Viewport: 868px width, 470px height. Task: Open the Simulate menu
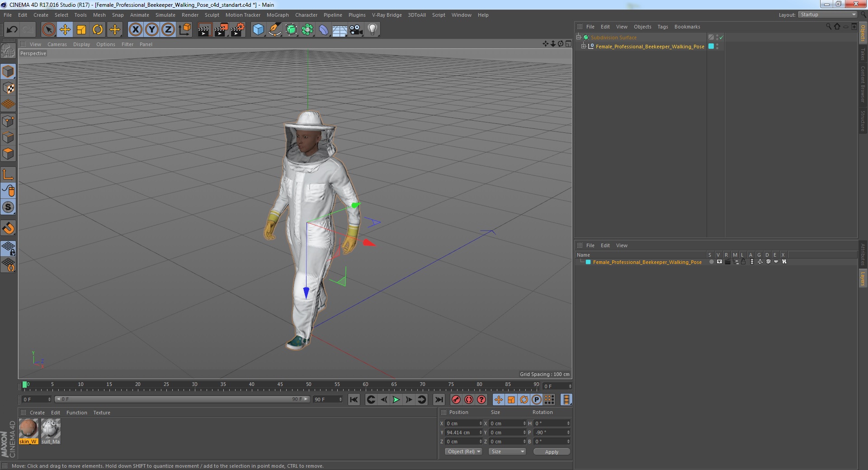tap(165, 15)
